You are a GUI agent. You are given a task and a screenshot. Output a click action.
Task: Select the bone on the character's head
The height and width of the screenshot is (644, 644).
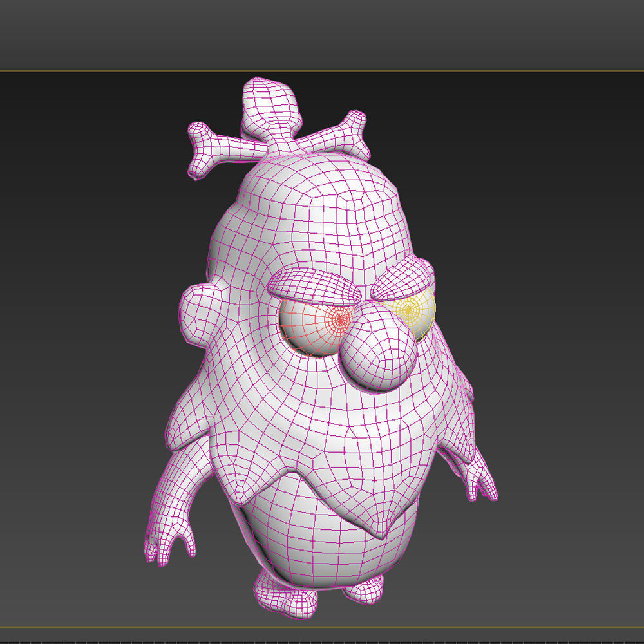(278, 144)
